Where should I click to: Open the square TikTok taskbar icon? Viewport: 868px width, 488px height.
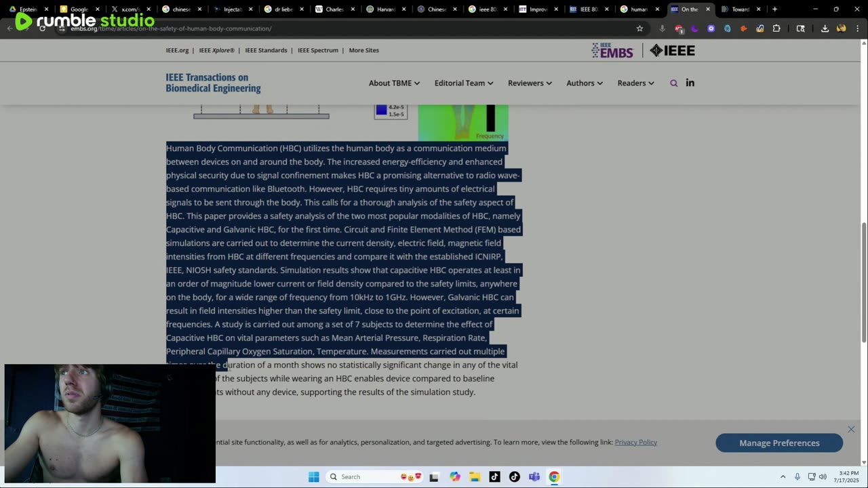click(x=494, y=476)
